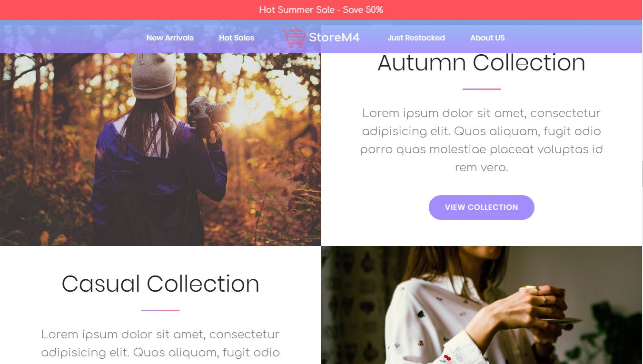
Task: Select the woman in white shirt photo
Action: 482,305
